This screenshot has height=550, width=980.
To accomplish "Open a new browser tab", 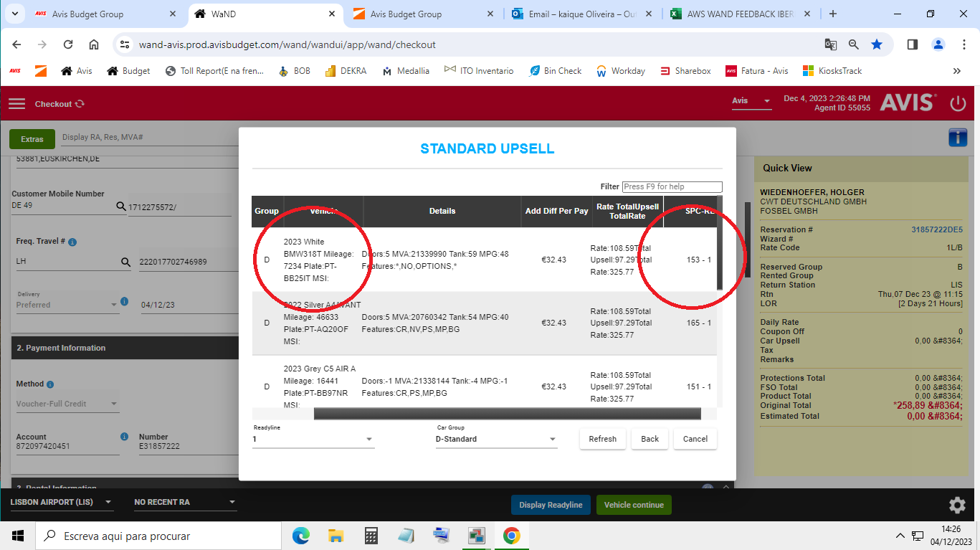I will pyautogui.click(x=832, y=14).
